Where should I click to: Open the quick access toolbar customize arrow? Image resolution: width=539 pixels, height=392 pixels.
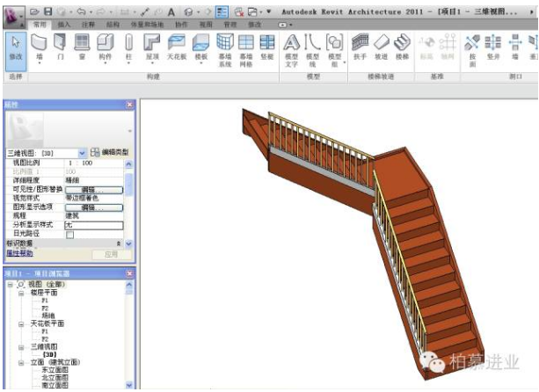[x=269, y=12]
